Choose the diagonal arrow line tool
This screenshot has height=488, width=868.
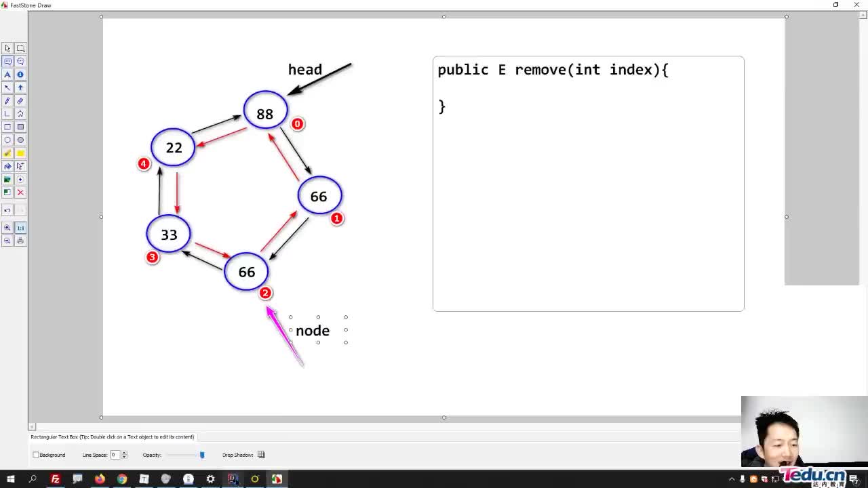[7, 87]
